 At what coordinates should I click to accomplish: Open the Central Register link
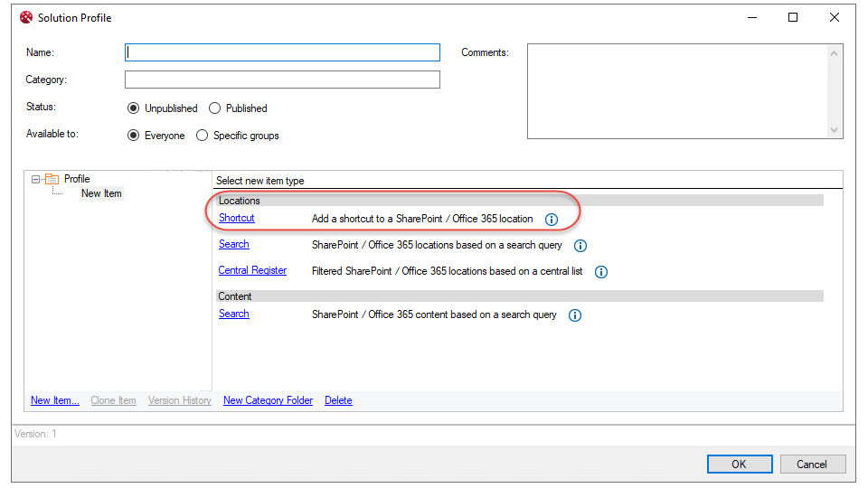pyautogui.click(x=252, y=270)
